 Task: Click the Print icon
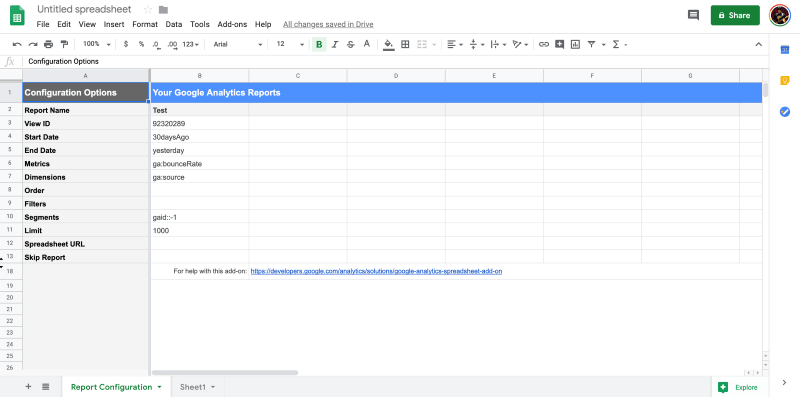click(48, 44)
